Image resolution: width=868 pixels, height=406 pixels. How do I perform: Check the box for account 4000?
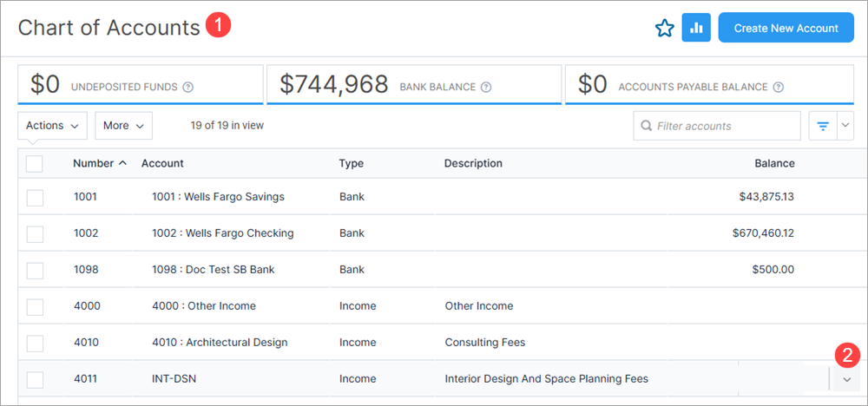click(35, 307)
